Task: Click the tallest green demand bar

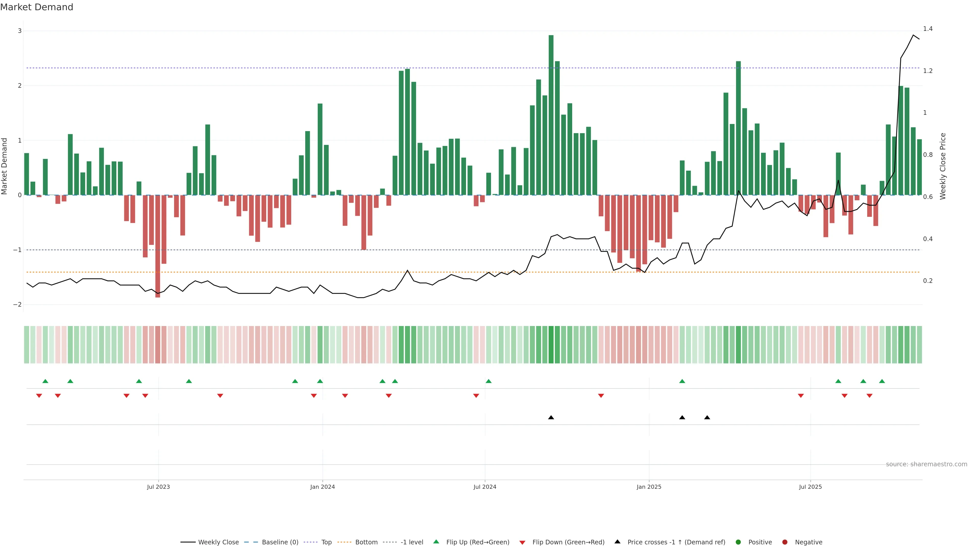Action: pos(551,114)
